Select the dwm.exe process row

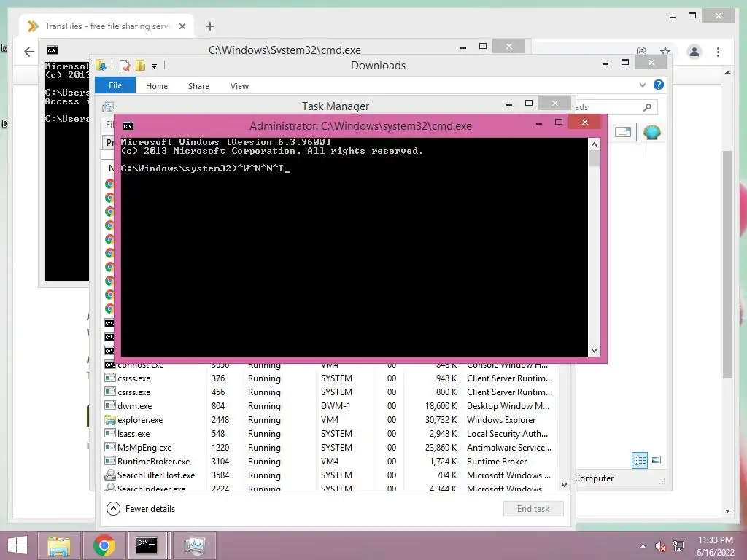point(330,406)
